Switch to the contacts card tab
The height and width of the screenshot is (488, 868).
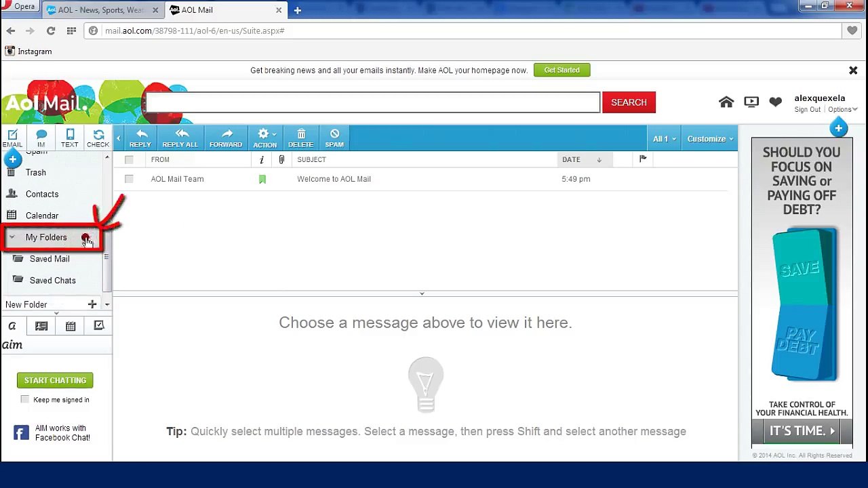41,326
